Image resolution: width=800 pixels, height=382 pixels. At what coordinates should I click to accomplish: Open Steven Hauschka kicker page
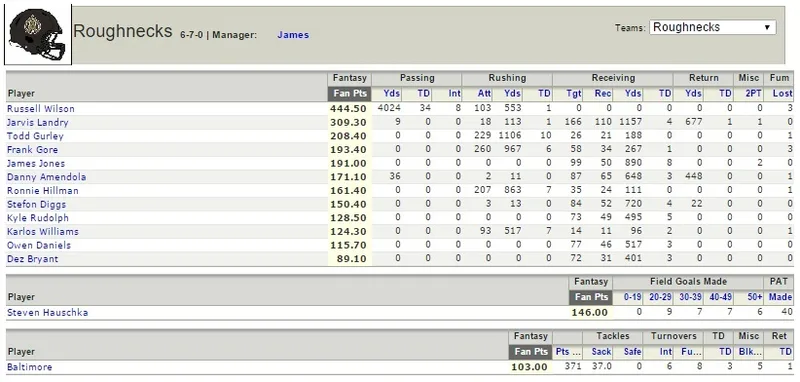[47, 313]
